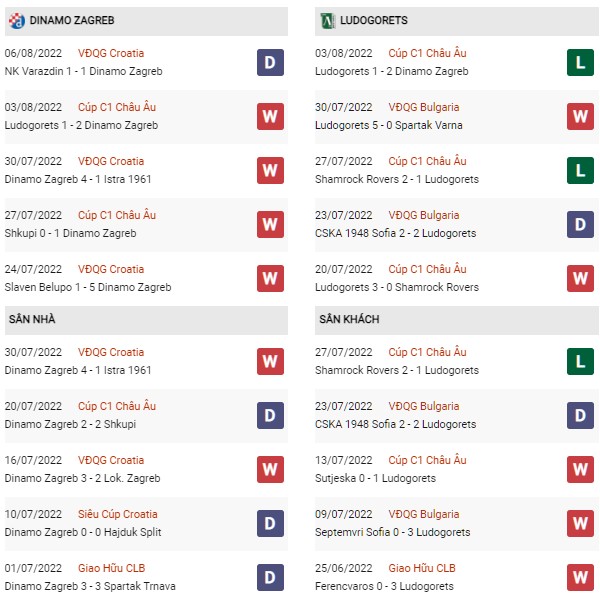This screenshot has height=601, width=600.
Task: Click the L badge for Ludogorets 1-2 Dinamo Zagreb
Action: click(x=580, y=62)
